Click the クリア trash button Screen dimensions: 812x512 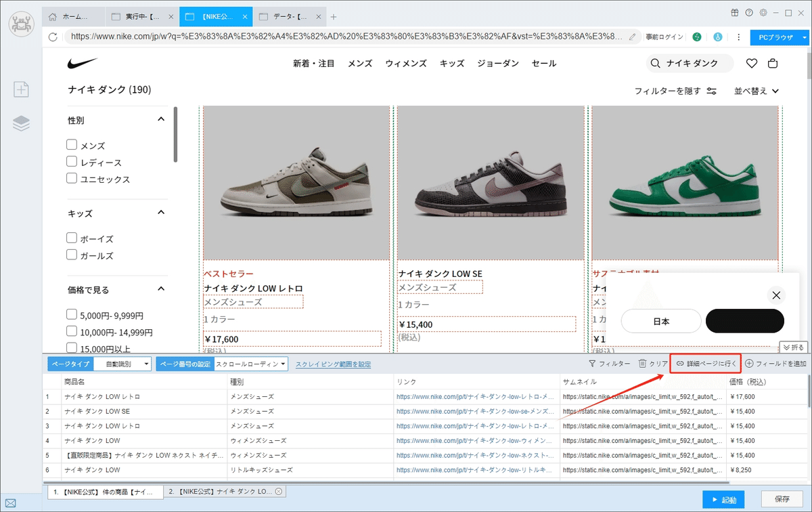tap(654, 364)
